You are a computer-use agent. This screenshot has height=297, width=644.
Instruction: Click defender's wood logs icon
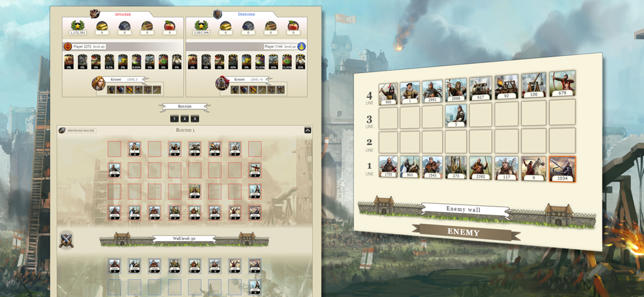(270, 25)
